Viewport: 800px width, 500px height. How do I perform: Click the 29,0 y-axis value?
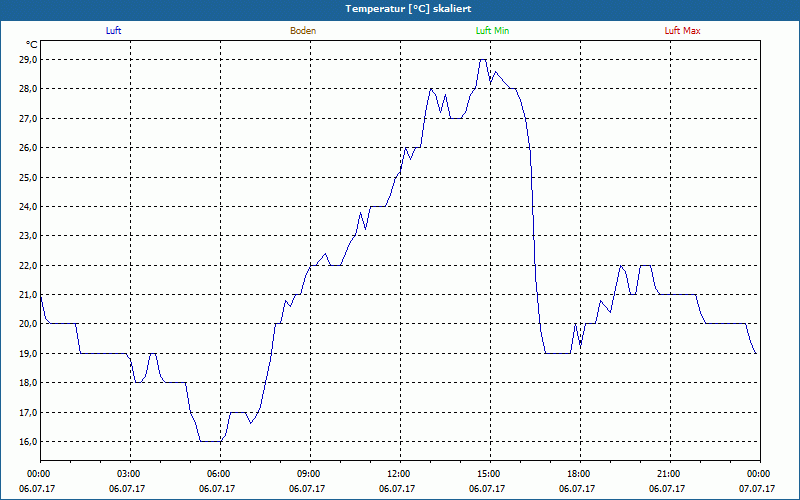29,60
